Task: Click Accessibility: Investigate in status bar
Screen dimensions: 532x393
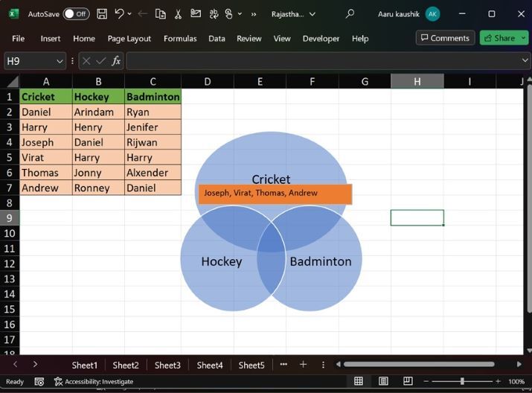Action: pos(94,382)
